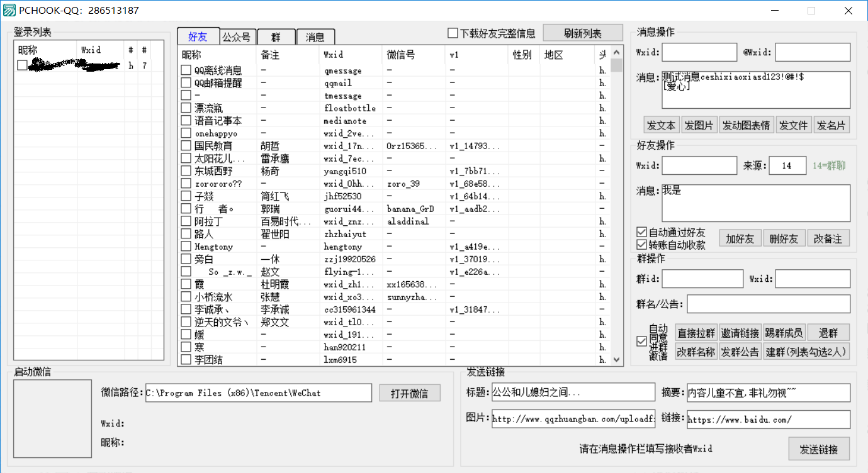Open the 消息 tab

(x=315, y=37)
